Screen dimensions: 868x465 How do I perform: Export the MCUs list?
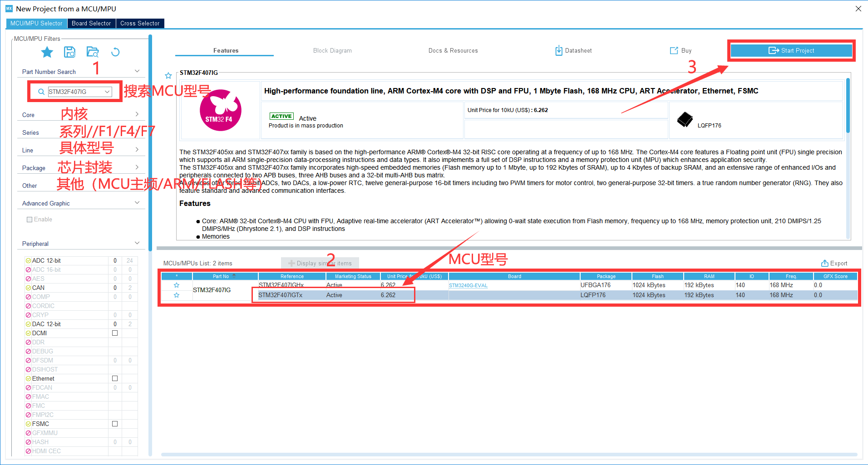(834, 264)
